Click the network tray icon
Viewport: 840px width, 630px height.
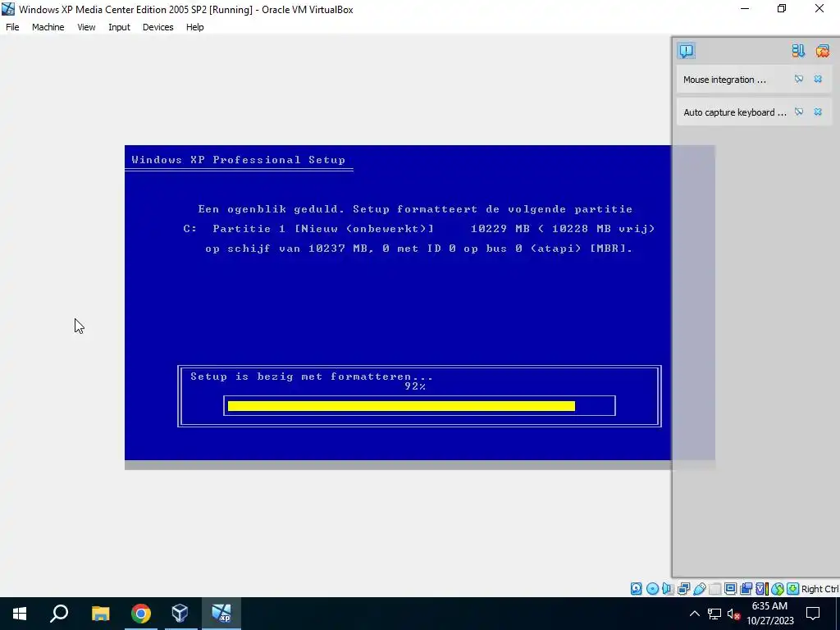pyautogui.click(x=714, y=614)
